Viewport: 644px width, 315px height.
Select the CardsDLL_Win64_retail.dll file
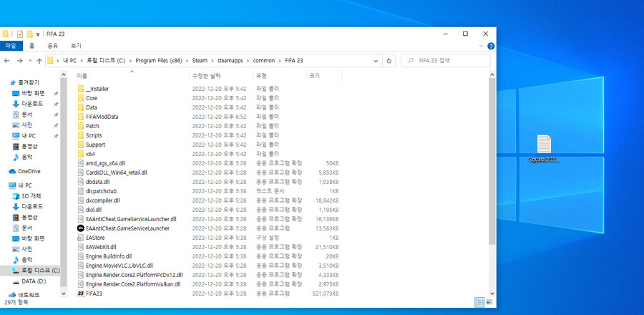point(116,173)
